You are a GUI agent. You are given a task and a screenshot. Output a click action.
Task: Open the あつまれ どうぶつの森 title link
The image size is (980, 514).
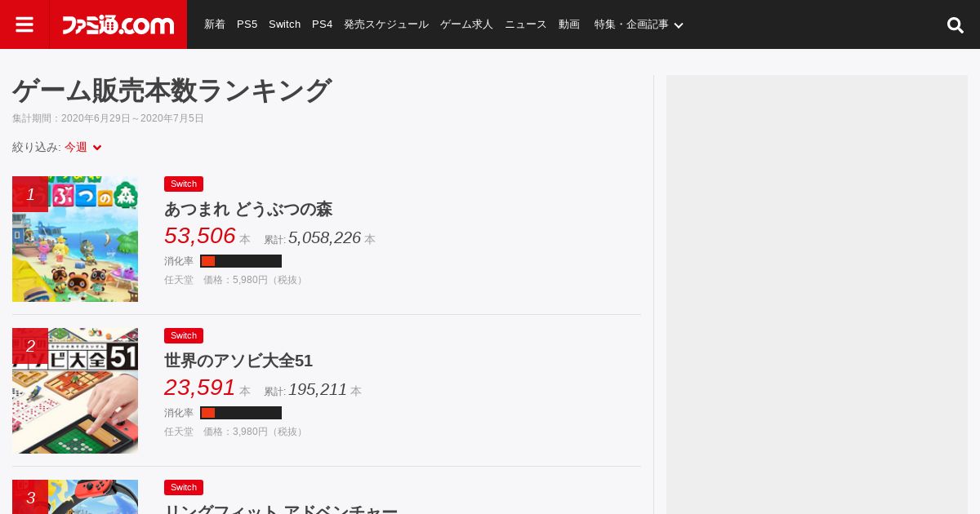[x=248, y=209]
